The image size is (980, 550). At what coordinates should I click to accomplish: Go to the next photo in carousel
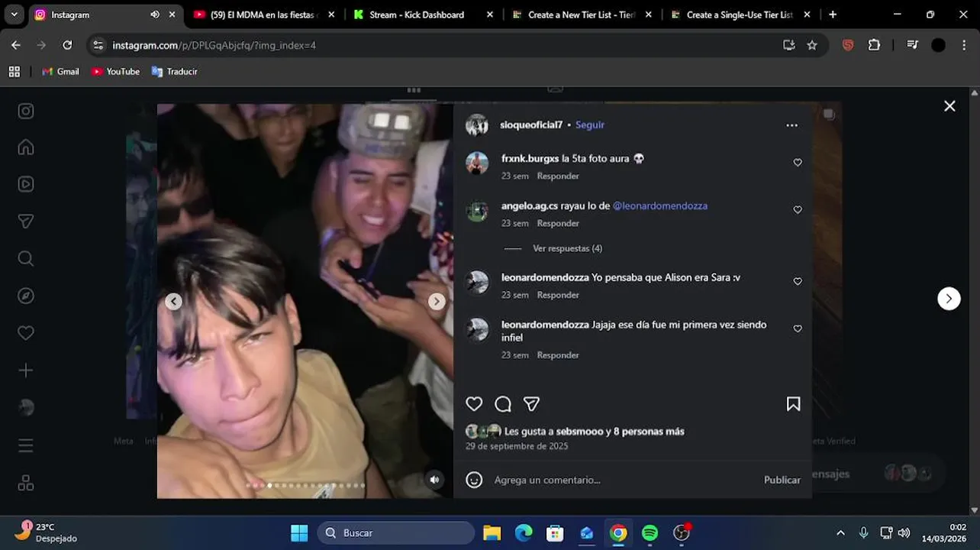coord(437,302)
